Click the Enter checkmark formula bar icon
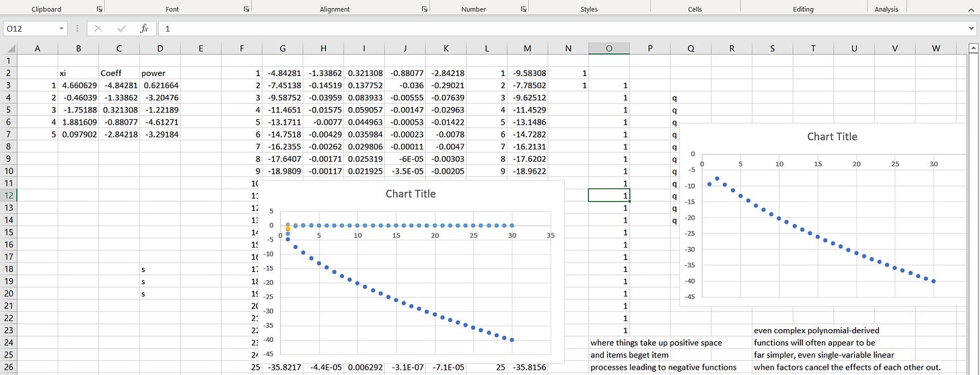 click(x=121, y=29)
